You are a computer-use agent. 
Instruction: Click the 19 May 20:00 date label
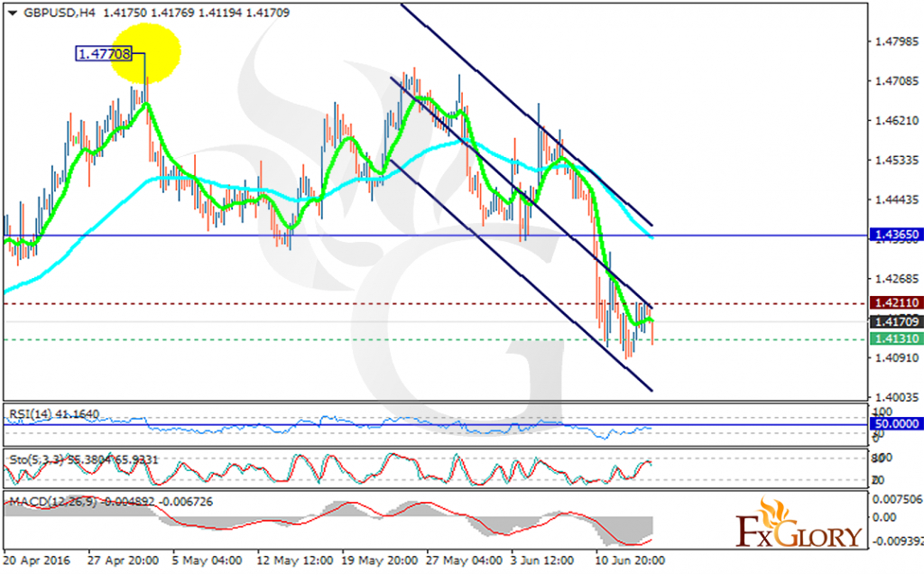point(380,560)
